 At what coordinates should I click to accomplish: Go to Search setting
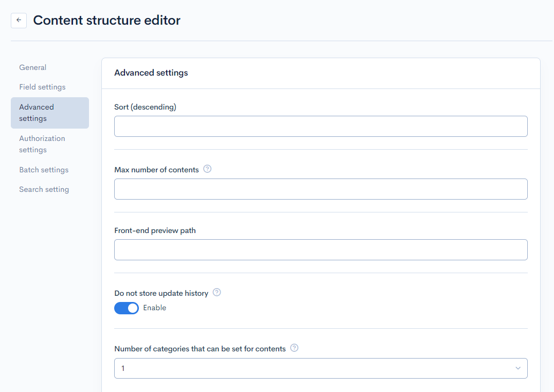pyautogui.click(x=44, y=189)
